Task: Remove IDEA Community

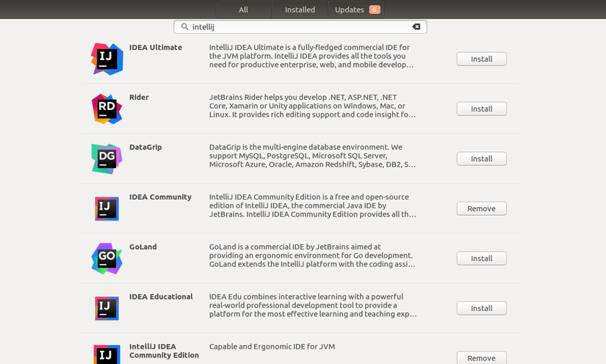Action: [x=481, y=208]
